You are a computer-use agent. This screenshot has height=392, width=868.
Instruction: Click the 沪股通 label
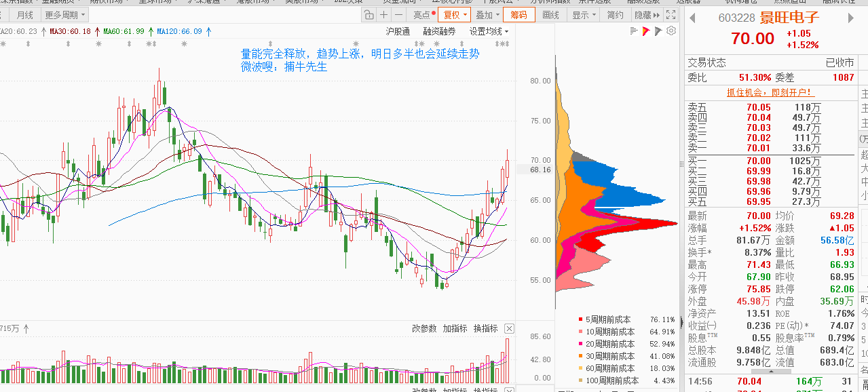point(398,31)
